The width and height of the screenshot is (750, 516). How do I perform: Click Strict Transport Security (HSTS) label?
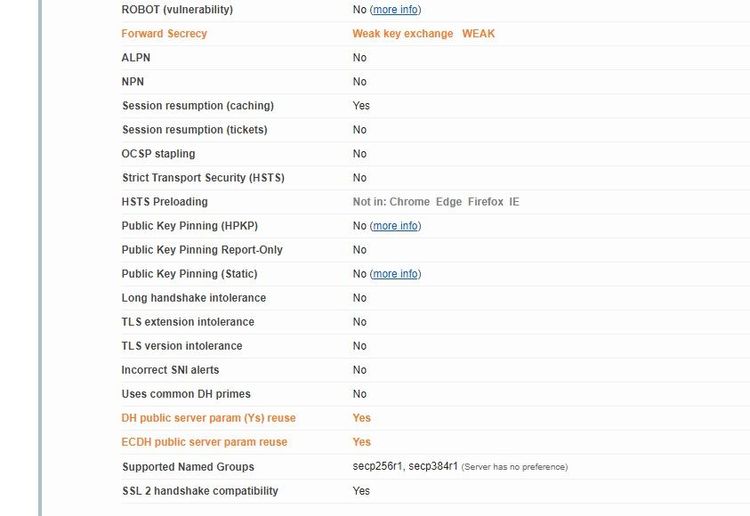pos(203,178)
